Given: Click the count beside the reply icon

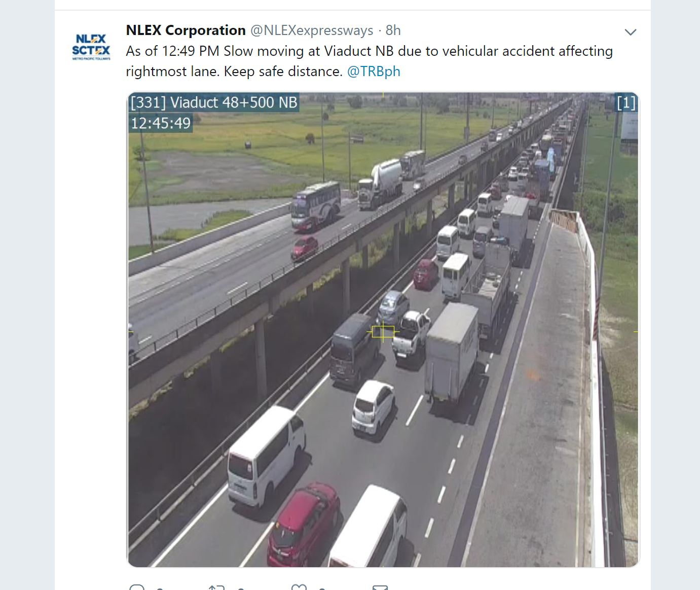Looking at the screenshot, I should coord(160,588).
